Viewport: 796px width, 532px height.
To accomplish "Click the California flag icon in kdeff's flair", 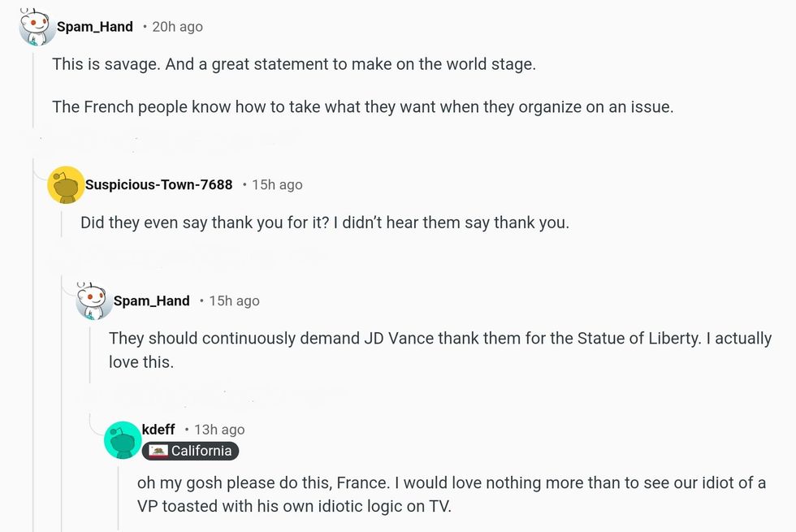I will pos(158,452).
